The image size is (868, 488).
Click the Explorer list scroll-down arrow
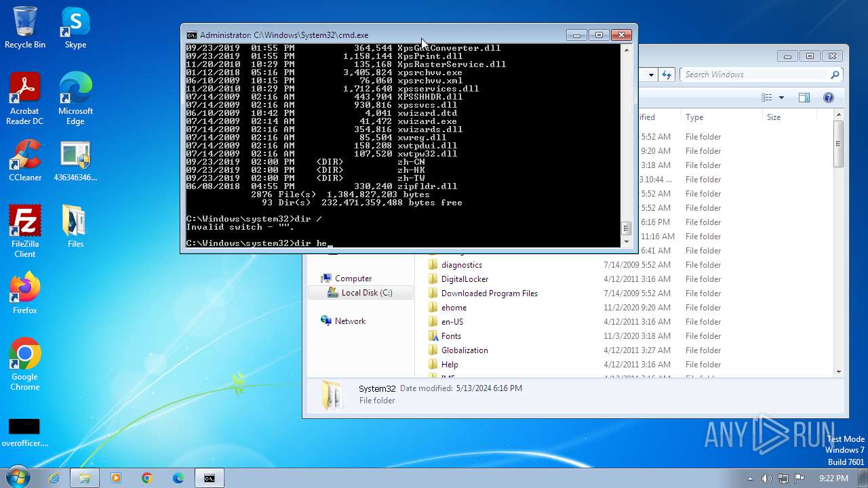coord(839,371)
